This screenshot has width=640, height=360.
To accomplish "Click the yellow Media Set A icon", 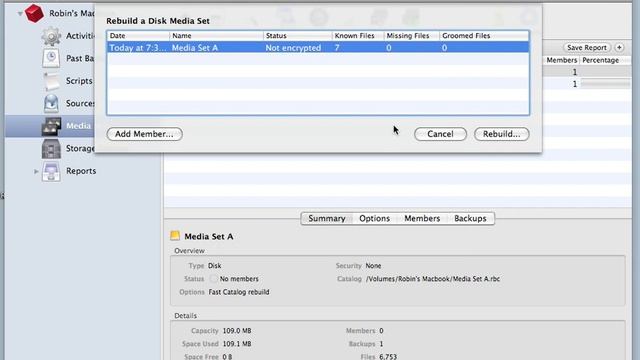I will tap(175, 236).
